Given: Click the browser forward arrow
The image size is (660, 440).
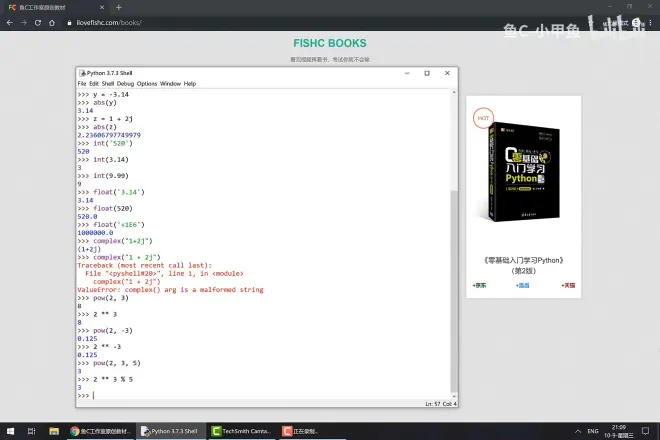Looking at the screenshot, I should (24, 22).
